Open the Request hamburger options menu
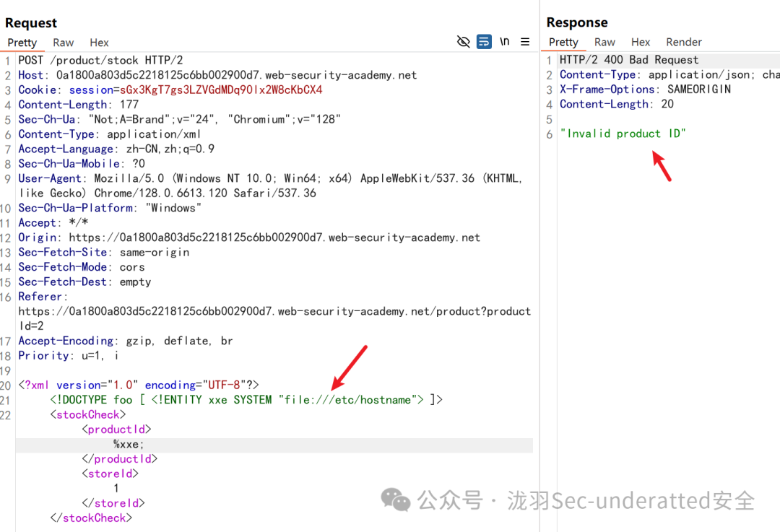 [x=525, y=42]
